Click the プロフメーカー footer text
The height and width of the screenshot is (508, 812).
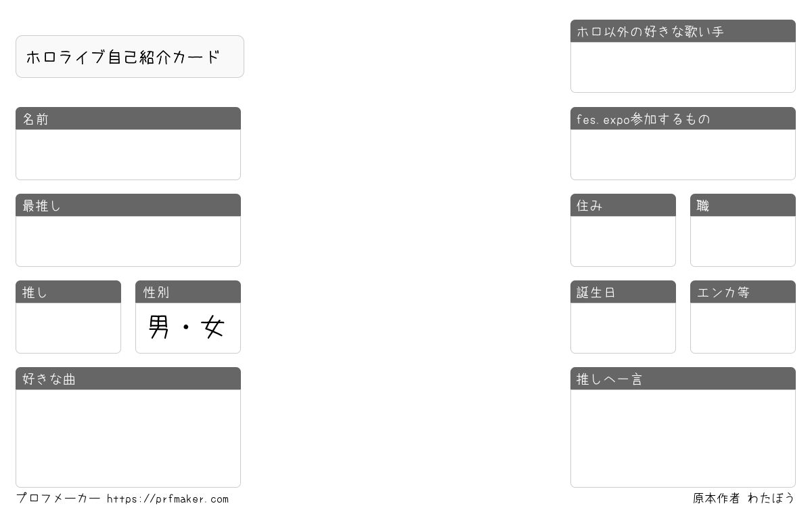[58, 499]
